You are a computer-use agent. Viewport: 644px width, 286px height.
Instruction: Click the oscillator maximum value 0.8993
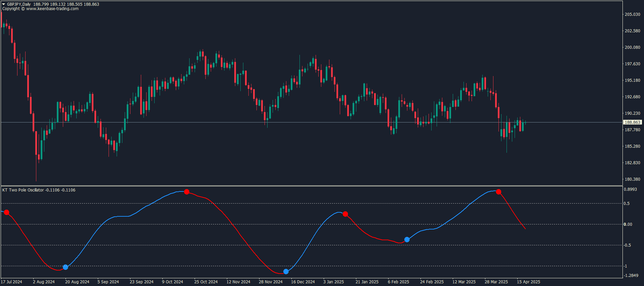tap(631, 189)
